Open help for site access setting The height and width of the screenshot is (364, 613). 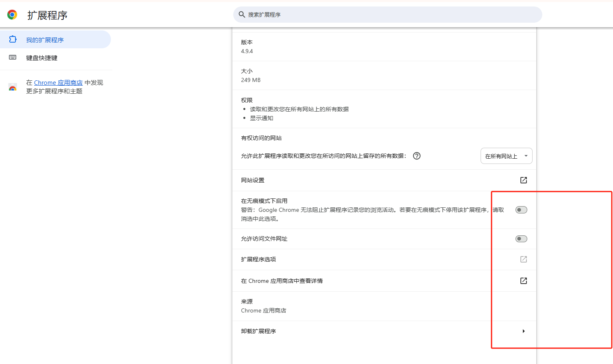coord(417,156)
